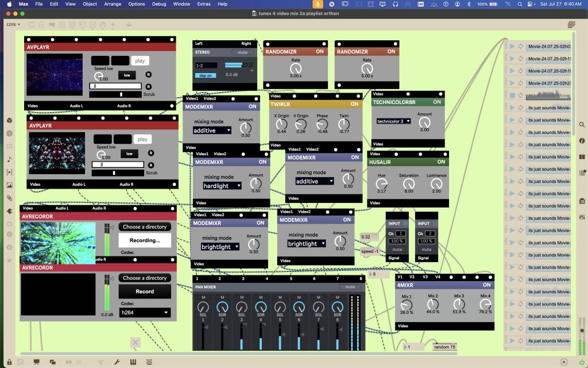
Task: Open the calendar grid icon in bottom toolbar
Action: pyautogui.click(x=149, y=362)
